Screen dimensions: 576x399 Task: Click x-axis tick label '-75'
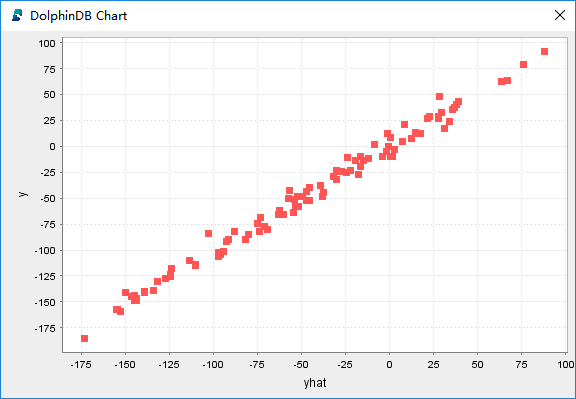pyautogui.click(x=257, y=365)
